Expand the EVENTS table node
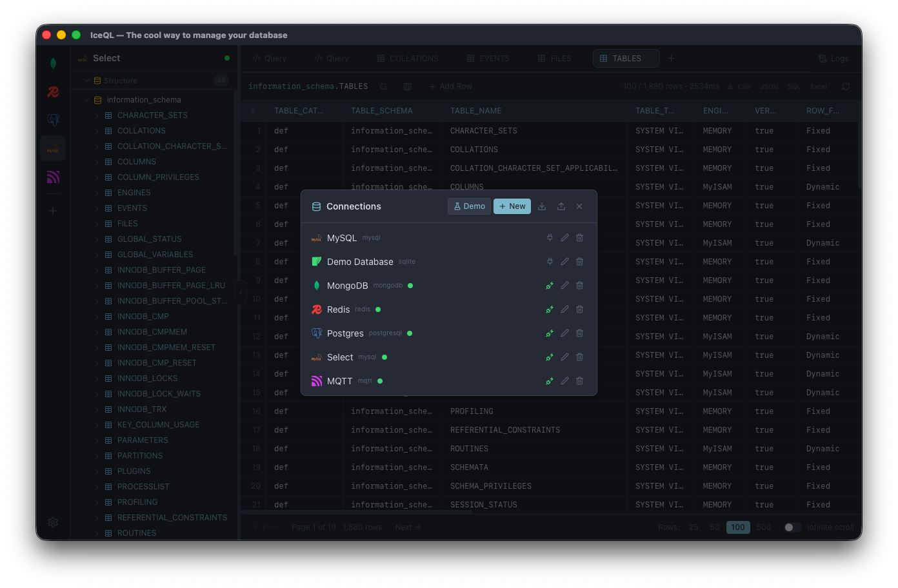The height and width of the screenshot is (588, 898). [97, 208]
